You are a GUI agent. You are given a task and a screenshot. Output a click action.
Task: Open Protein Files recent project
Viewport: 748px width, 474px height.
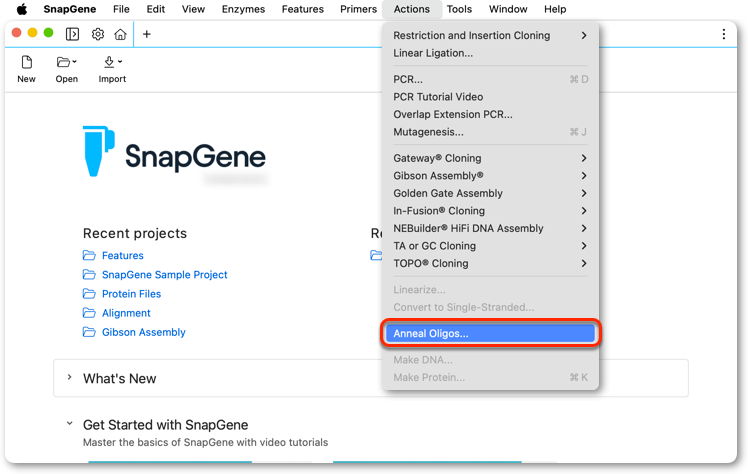click(x=132, y=294)
